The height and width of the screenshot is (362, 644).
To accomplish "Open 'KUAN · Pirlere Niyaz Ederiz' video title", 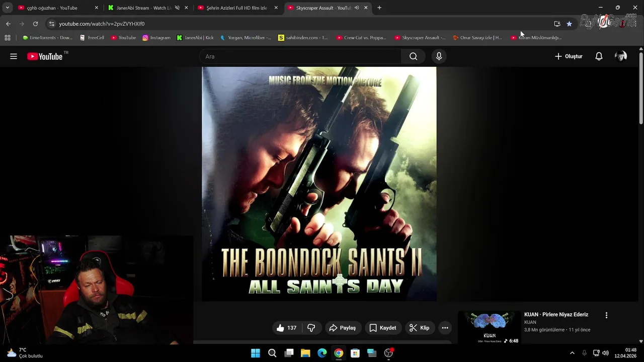I will (x=556, y=315).
